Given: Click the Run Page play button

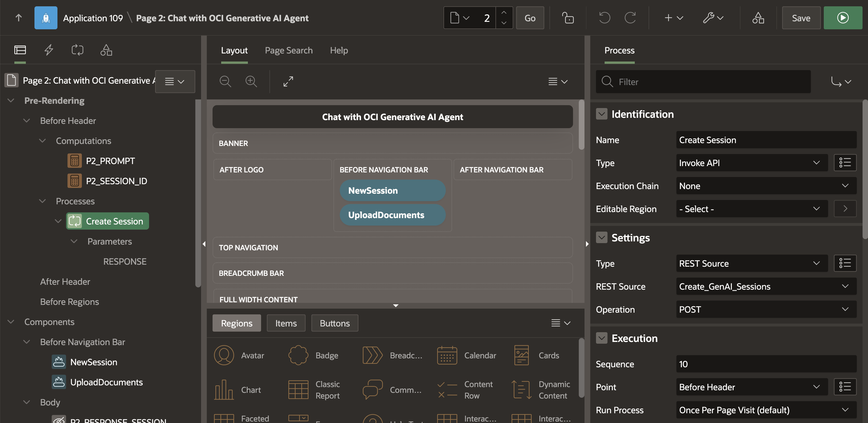Looking at the screenshot, I should pyautogui.click(x=842, y=18).
